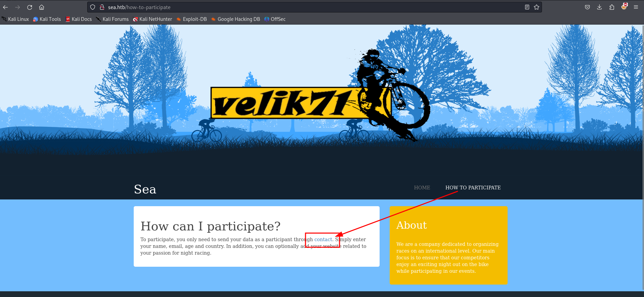Open the Kali Docs bookmark
The image size is (644, 297).
click(79, 19)
